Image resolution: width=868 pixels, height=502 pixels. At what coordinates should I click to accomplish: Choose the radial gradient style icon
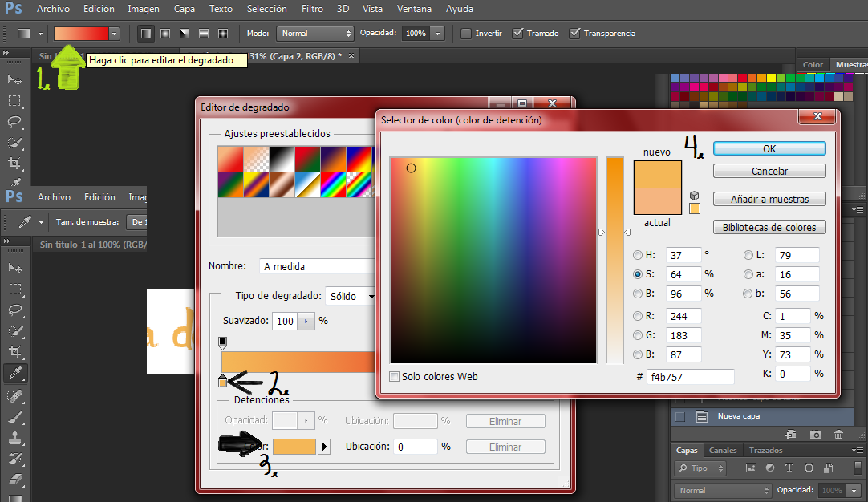click(165, 34)
